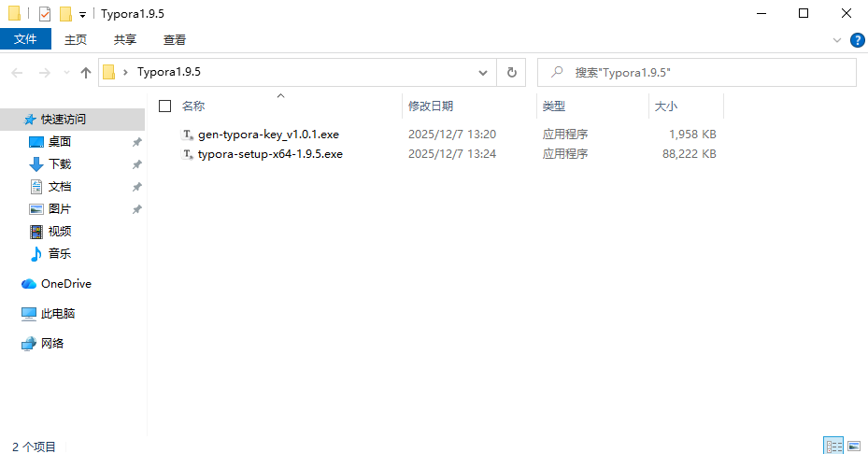The image size is (868, 454).
Task: Open 网络 in the navigation pane
Action: (52, 343)
